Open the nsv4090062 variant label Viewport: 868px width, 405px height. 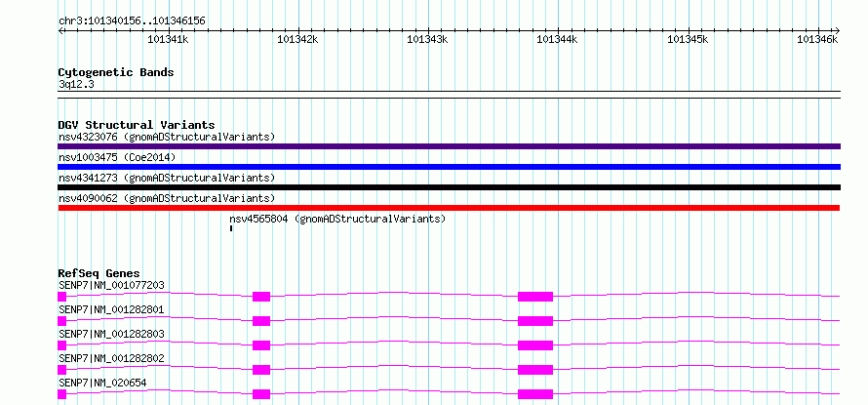coord(167,198)
